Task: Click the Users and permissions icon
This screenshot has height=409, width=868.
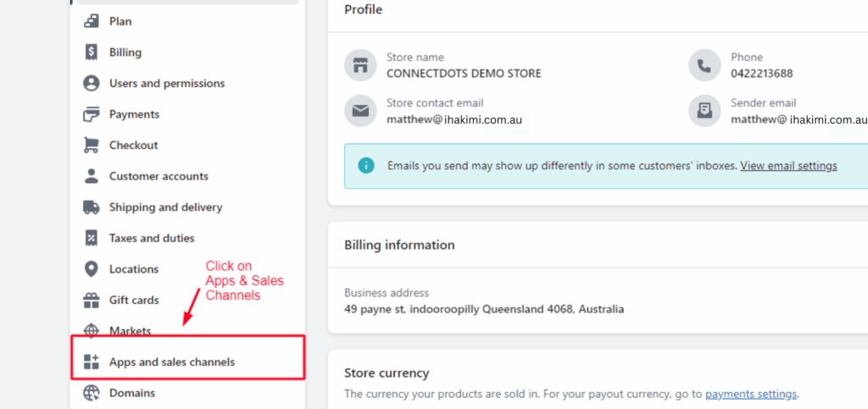Action: pos(92,83)
